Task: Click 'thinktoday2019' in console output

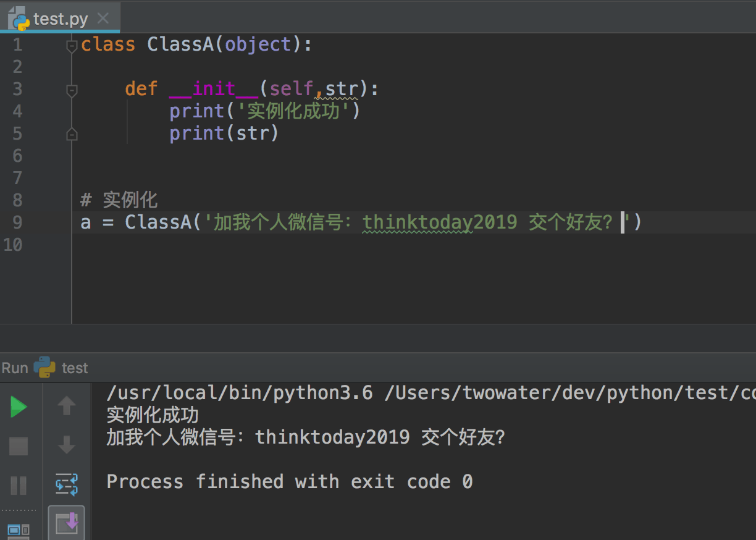Action: 332,437
